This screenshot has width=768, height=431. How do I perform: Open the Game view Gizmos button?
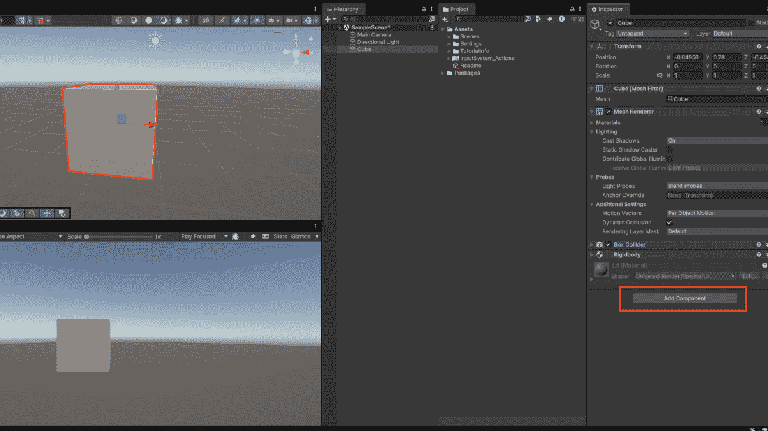tap(300, 237)
